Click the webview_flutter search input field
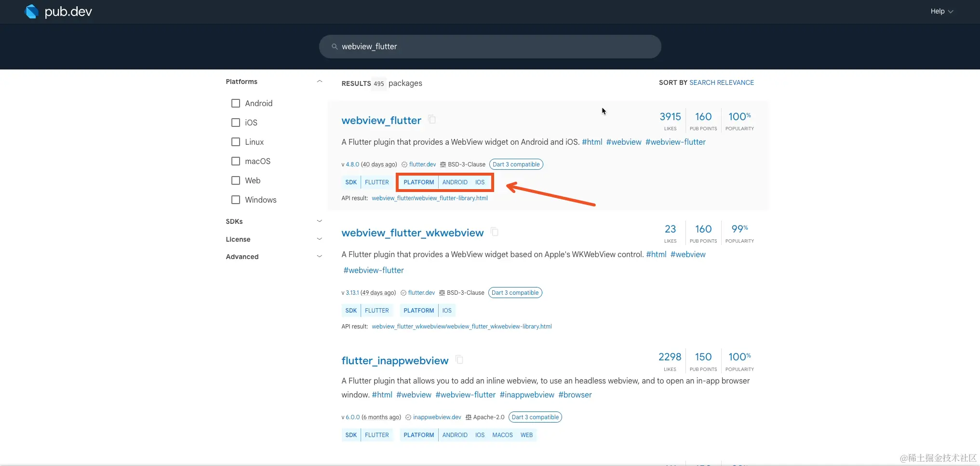 tap(490, 47)
